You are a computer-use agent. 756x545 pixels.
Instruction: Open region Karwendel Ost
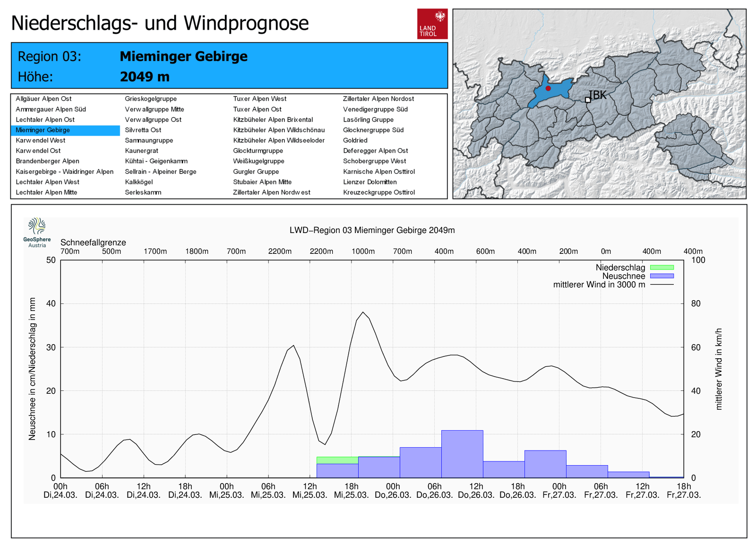(x=38, y=151)
